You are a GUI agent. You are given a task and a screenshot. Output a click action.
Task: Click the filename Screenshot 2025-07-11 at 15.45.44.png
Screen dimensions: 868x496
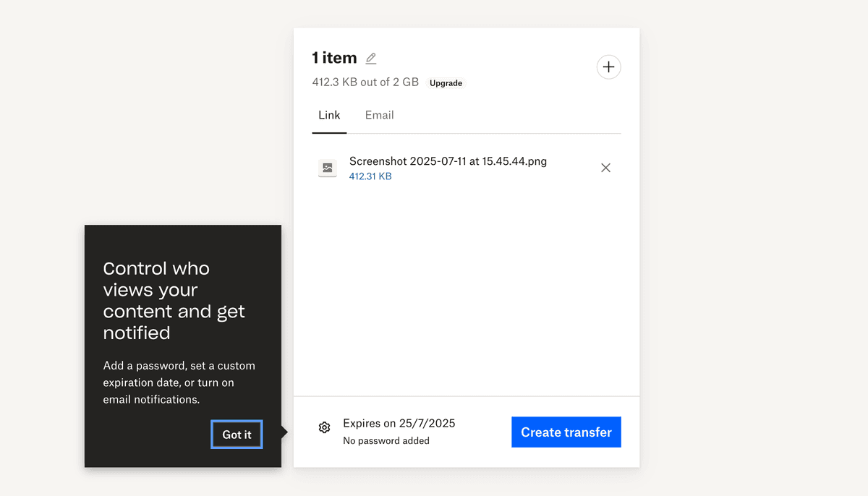[448, 161]
